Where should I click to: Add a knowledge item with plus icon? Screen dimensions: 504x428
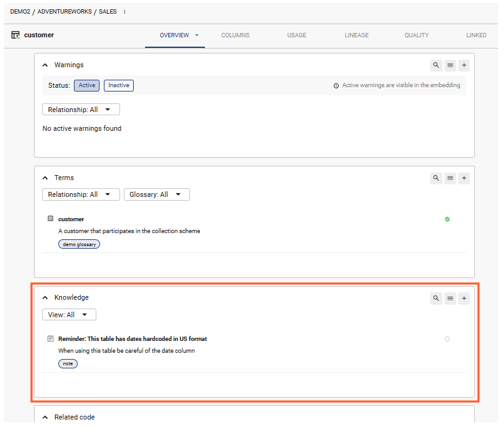click(x=464, y=298)
